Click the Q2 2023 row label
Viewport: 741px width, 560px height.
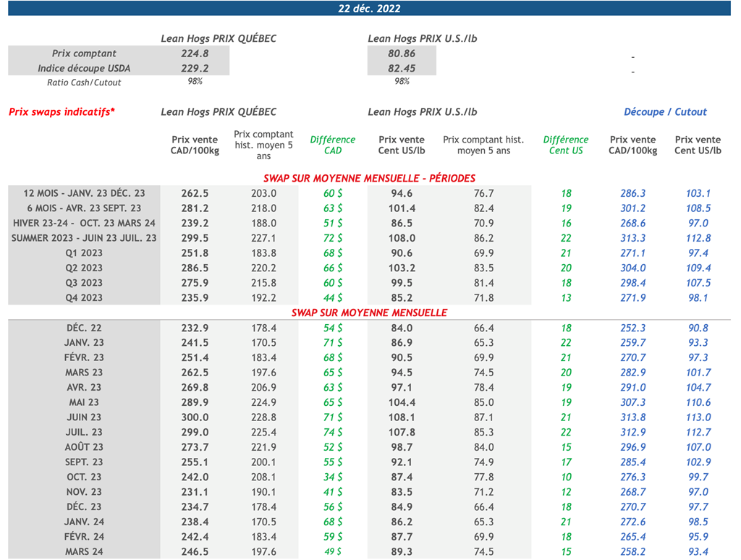pyautogui.click(x=84, y=268)
